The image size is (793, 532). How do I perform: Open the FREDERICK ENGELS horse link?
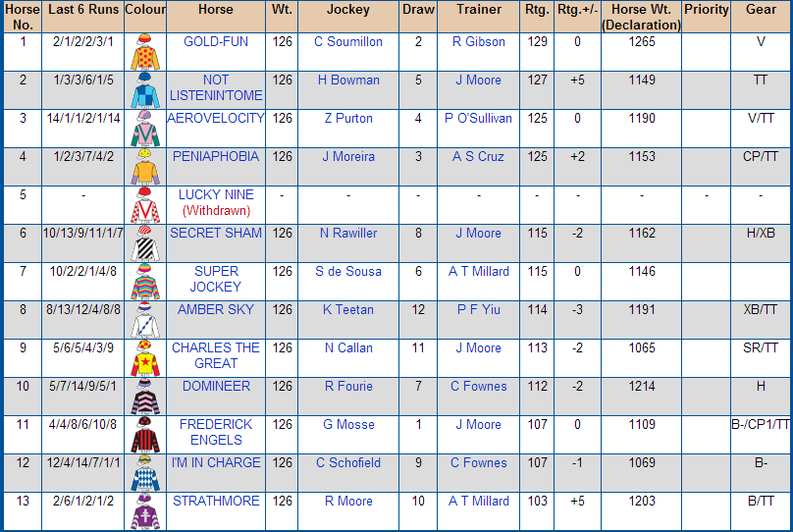(x=216, y=432)
